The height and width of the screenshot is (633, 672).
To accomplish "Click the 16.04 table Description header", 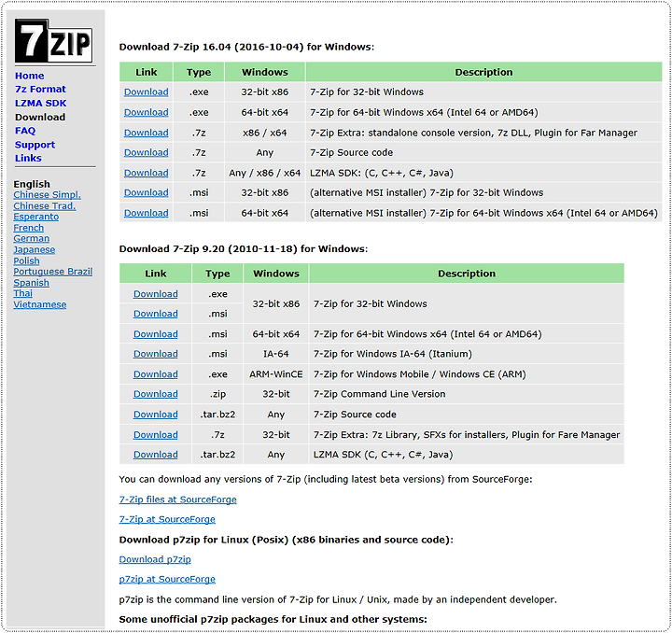I will [483, 72].
